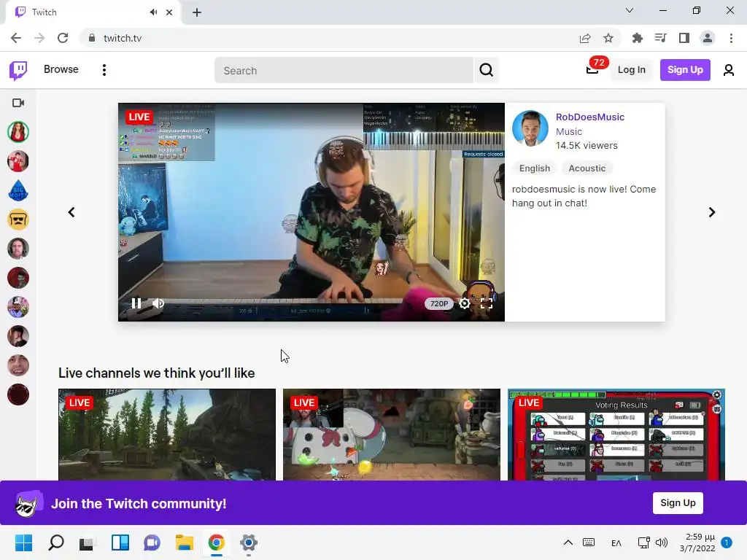Image resolution: width=747 pixels, height=560 pixels.
Task: Open sidebar channel with purple hat avatar
Action: [x=18, y=307]
